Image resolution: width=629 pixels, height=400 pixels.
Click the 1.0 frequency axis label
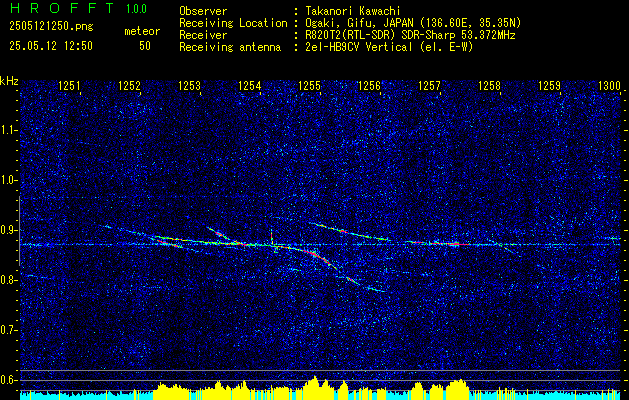(x=9, y=181)
